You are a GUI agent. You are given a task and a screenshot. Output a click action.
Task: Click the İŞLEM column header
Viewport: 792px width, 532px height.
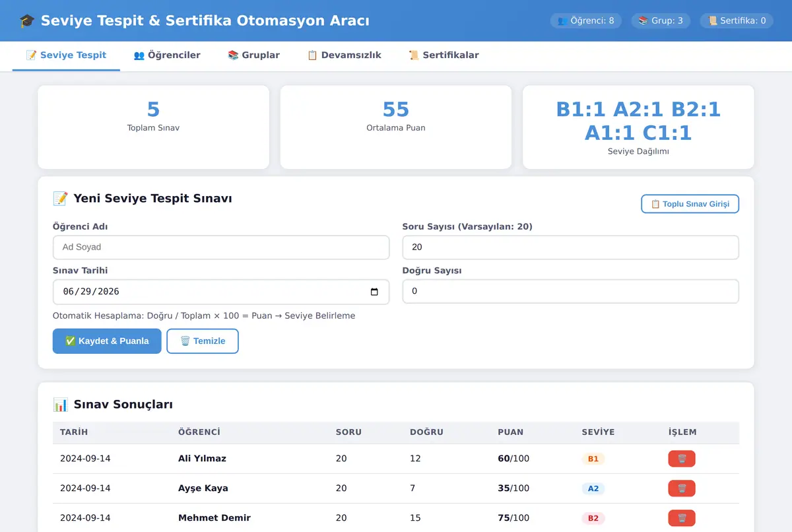pos(682,432)
